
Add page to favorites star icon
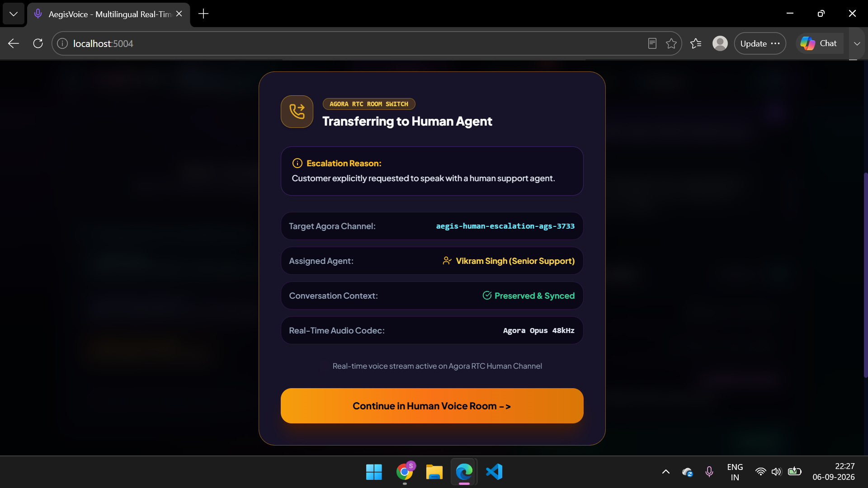[671, 43]
